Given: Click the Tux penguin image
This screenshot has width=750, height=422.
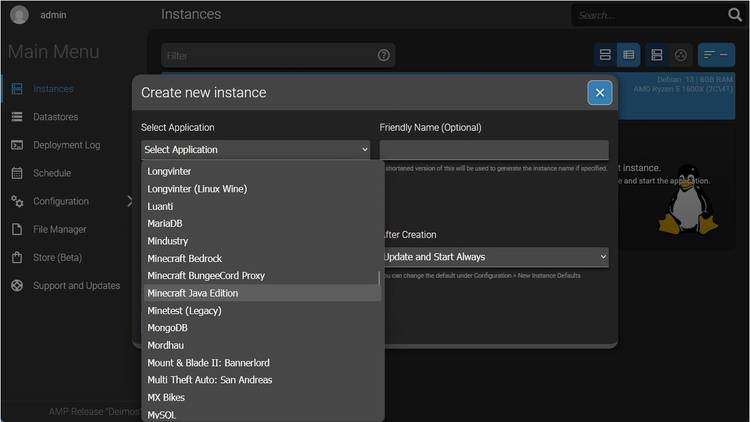Looking at the screenshot, I should (688, 200).
